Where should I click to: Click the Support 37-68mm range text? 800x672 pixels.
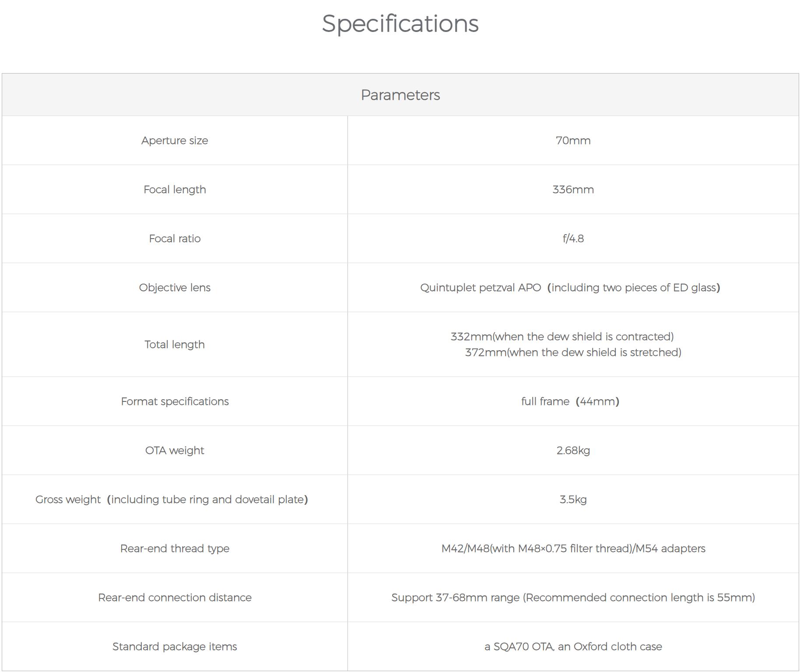[573, 598]
